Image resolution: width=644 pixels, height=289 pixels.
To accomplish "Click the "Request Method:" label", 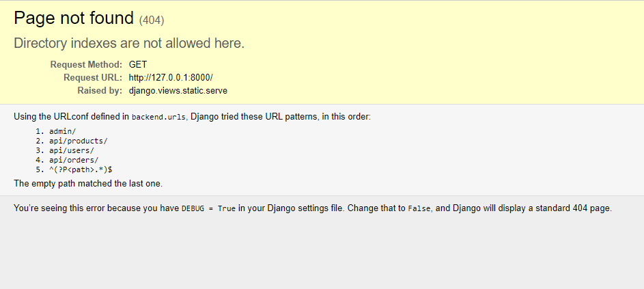I will pos(86,64).
